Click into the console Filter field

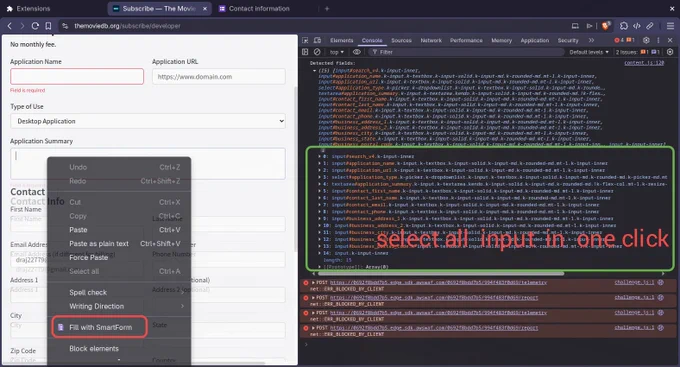pyautogui.click(x=466, y=52)
